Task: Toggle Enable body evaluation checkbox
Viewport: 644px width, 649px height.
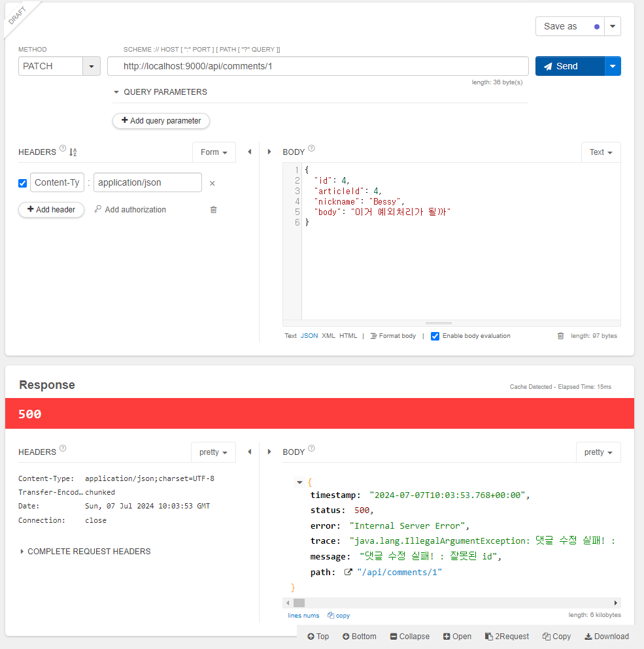Action: click(435, 336)
